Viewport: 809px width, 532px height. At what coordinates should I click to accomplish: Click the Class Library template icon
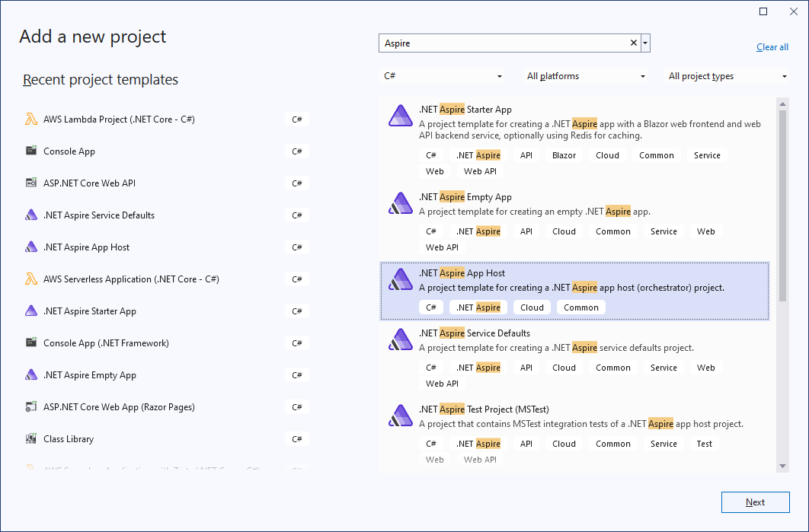coord(31,439)
